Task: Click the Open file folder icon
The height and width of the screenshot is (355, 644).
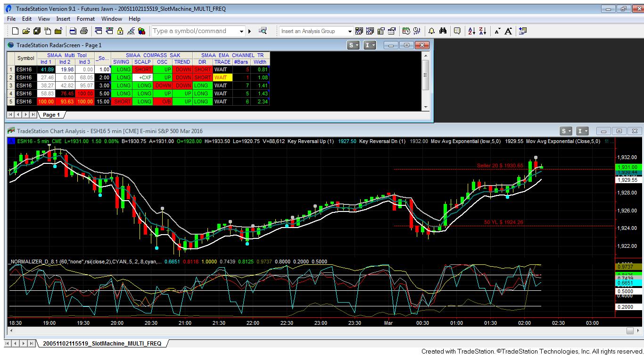Action: [26, 31]
